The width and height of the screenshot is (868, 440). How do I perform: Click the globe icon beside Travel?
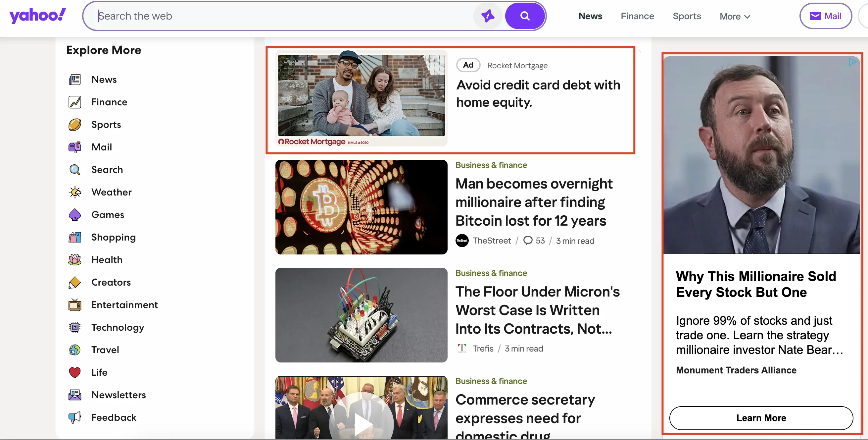(x=75, y=350)
